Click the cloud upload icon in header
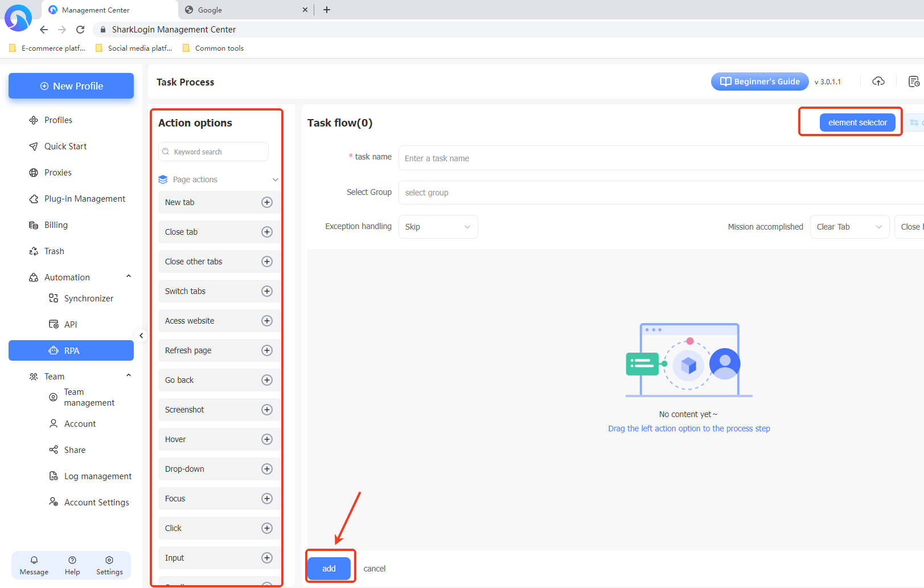Viewport: 924px width, 588px height. [x=878, y=81]
